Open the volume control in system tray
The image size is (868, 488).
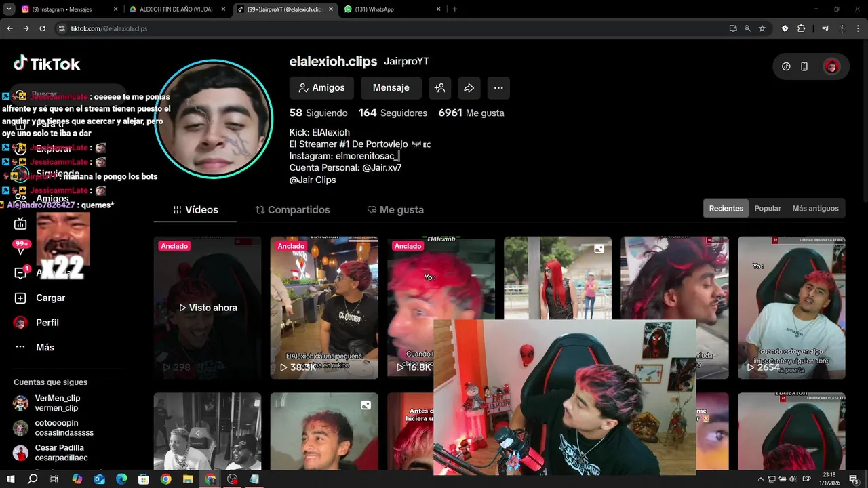click(793, 479)
